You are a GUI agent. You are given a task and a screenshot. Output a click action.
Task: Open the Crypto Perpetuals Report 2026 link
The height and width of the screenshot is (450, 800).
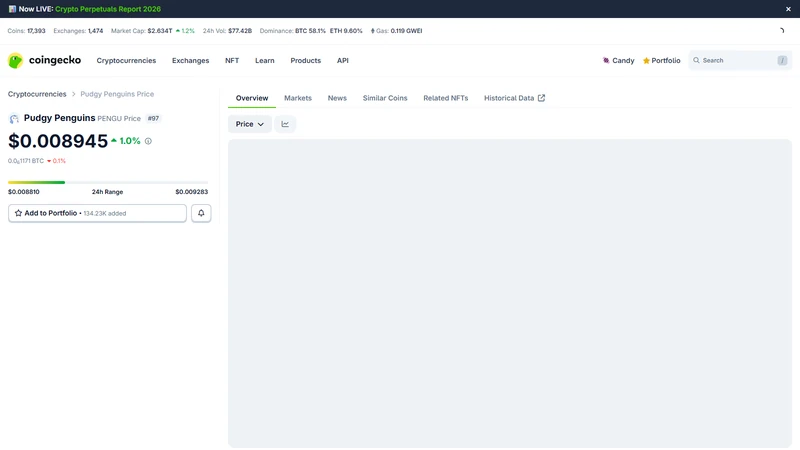coord(108,9)
